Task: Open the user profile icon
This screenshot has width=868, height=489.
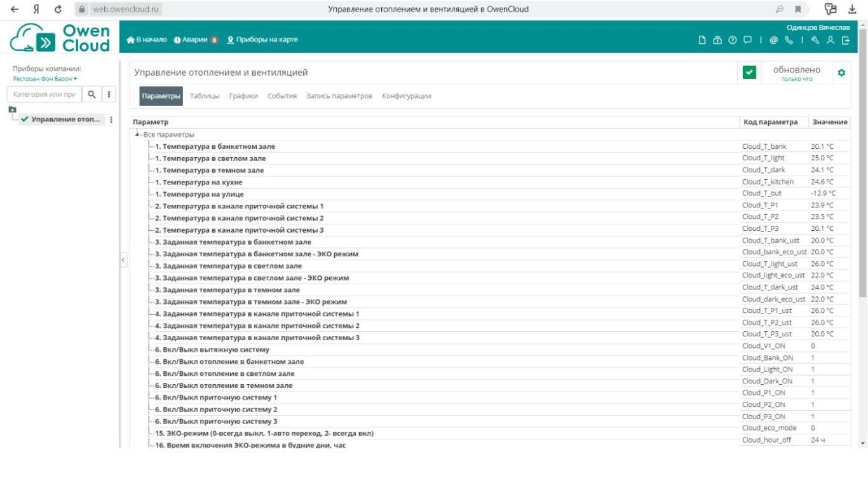Action: 831,40
